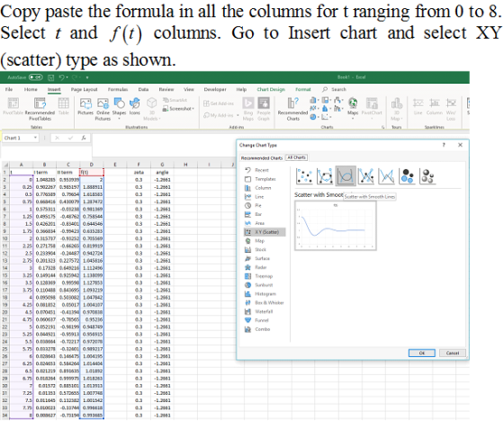Select Scatter with Smooth Lines icon
The width and height of the screenshot is (504, 421).
346,176
